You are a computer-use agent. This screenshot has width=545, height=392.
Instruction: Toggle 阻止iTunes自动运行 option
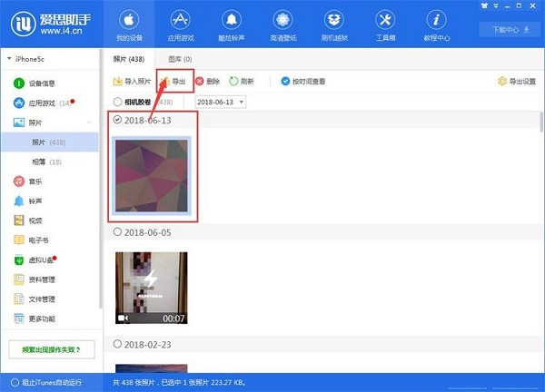tap(46, 382)
